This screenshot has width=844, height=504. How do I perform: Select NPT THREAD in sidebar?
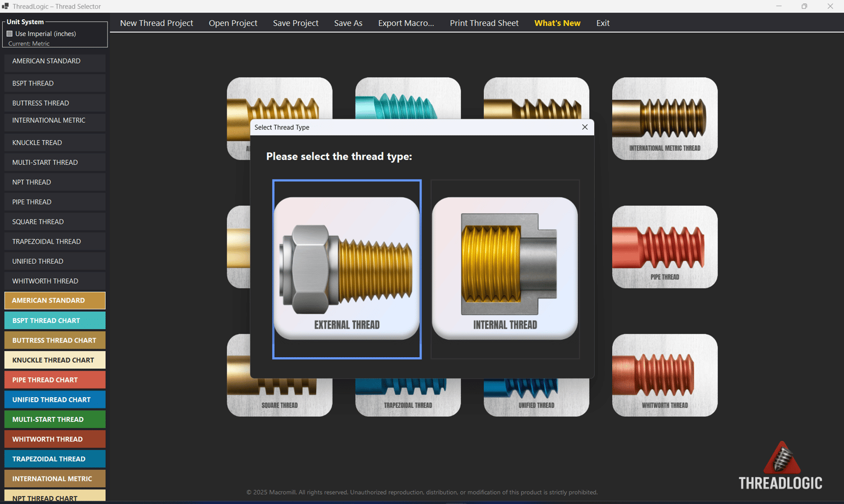click(55, 182)
